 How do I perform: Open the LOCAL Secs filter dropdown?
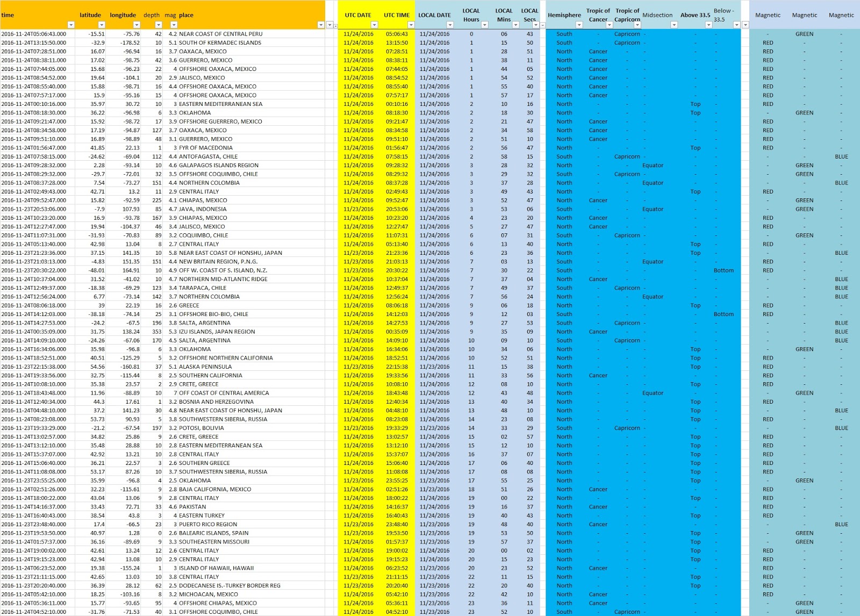click(x=536, y=25)
